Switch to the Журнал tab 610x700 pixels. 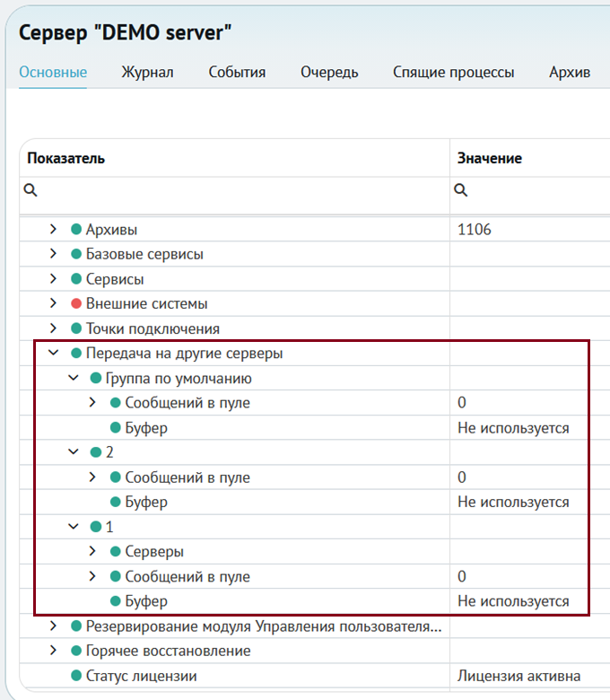[x=147, y=73]
